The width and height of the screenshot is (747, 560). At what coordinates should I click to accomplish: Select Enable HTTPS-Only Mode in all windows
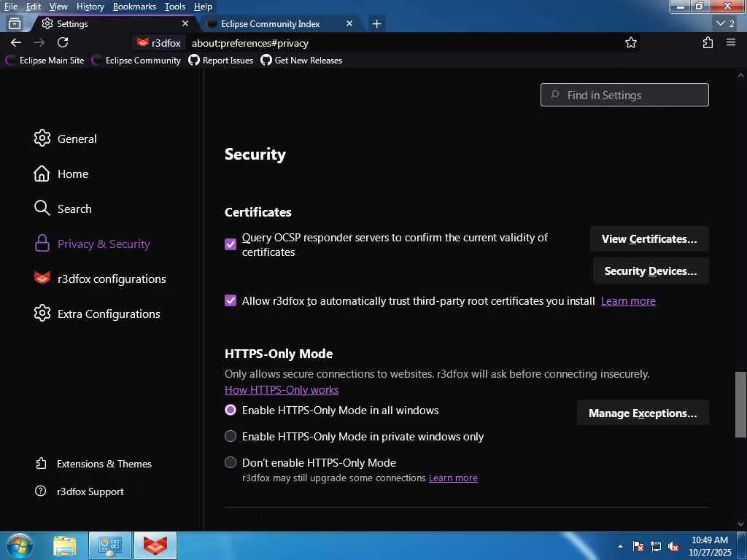click(231, 410)
